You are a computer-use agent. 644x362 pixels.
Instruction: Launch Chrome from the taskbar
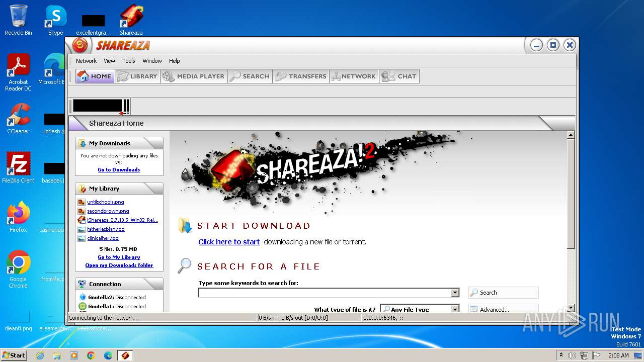pos(91,355)
